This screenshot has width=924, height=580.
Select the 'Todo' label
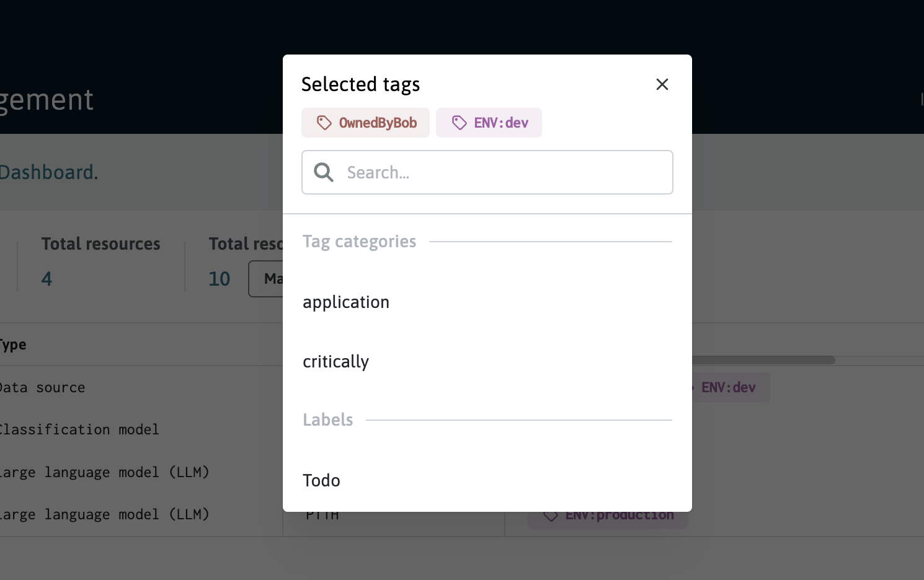[x=321, y=480]
